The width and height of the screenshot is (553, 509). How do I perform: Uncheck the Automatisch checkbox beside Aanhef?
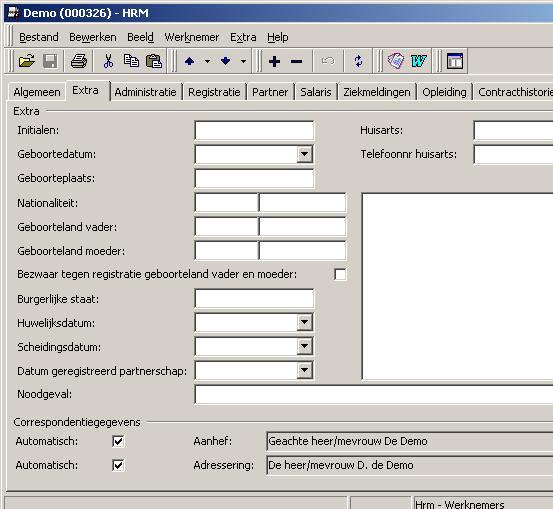[118, 441]
